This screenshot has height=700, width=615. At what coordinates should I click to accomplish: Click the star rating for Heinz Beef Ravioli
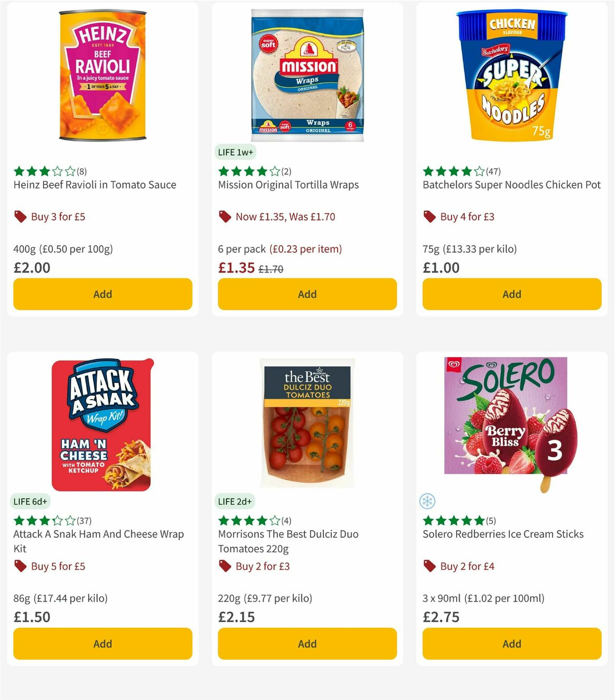coord(43,171)
